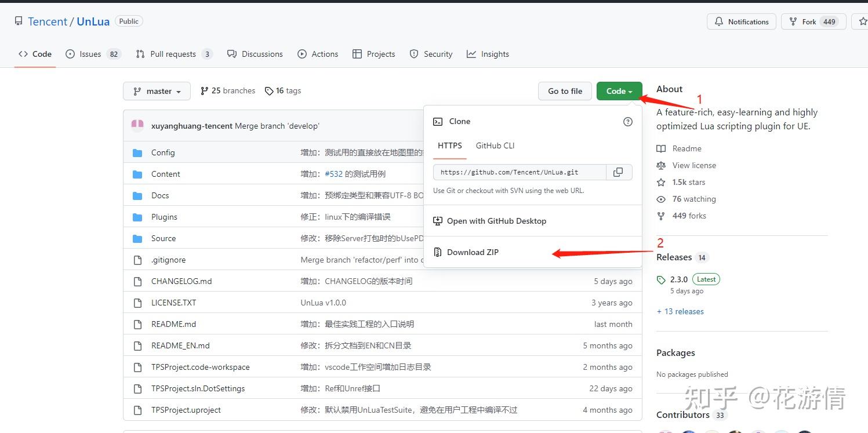Click the Plugins folder icon
The height and width of the screenshot is (433, 868).
pos(137,217)
